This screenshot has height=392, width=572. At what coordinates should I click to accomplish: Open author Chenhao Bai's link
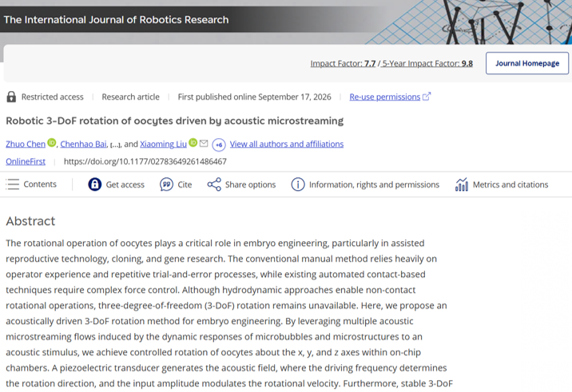click(84, 144)
